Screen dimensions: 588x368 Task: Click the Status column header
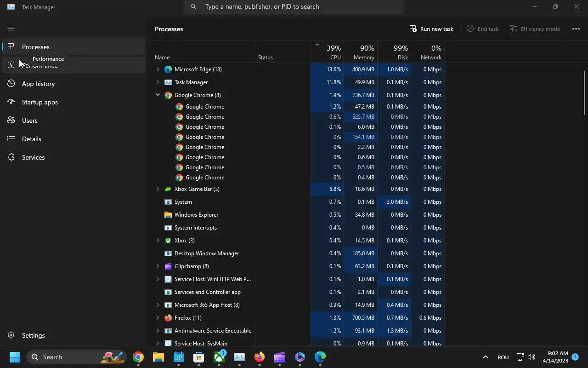click(283, 52)
